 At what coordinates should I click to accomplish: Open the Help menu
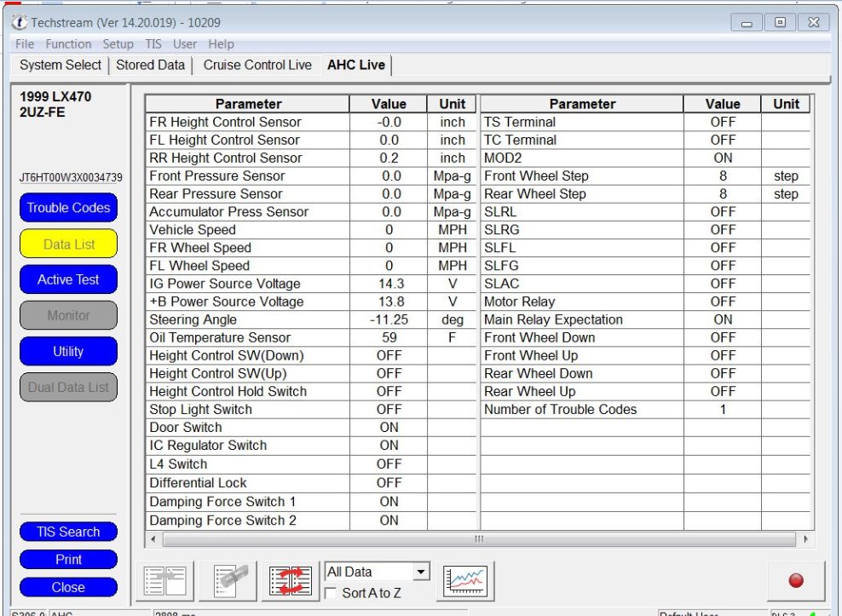pos(221,44)
